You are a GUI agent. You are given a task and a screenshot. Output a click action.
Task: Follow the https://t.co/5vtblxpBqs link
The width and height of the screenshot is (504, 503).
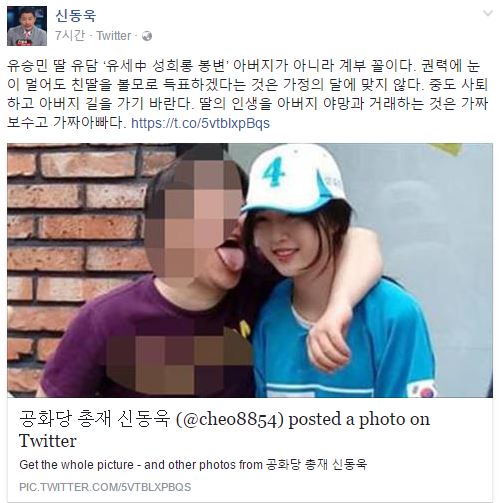tap(200, 123)
